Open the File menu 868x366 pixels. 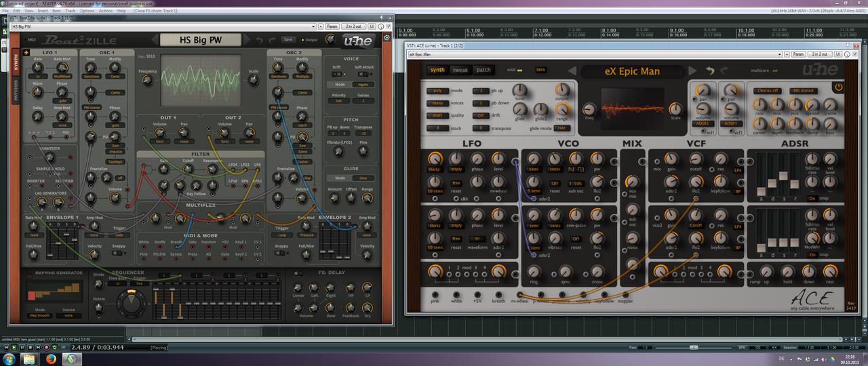(5, 11)
